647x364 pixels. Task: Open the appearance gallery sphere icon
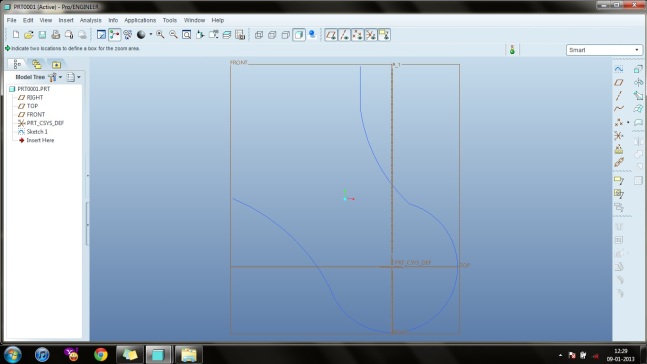coord(141,35)
